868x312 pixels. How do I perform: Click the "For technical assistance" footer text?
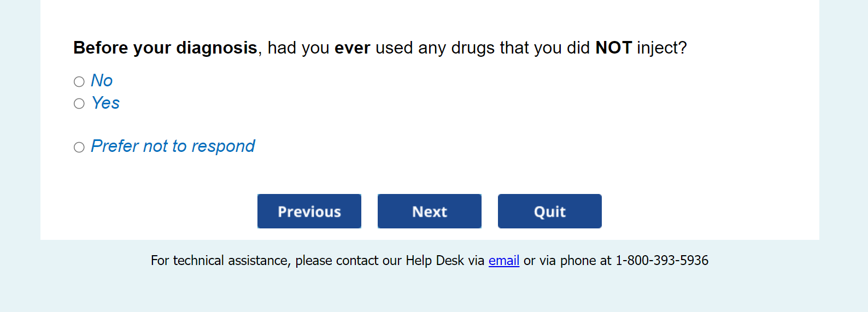point(220,261)
